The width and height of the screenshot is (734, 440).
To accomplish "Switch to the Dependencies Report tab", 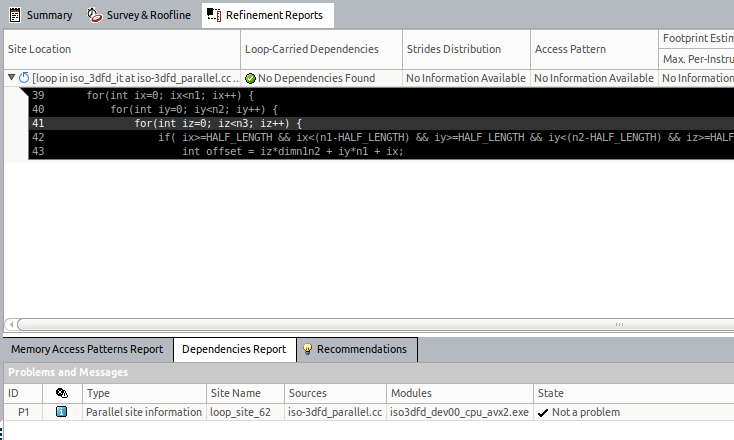I will point(234,350).
